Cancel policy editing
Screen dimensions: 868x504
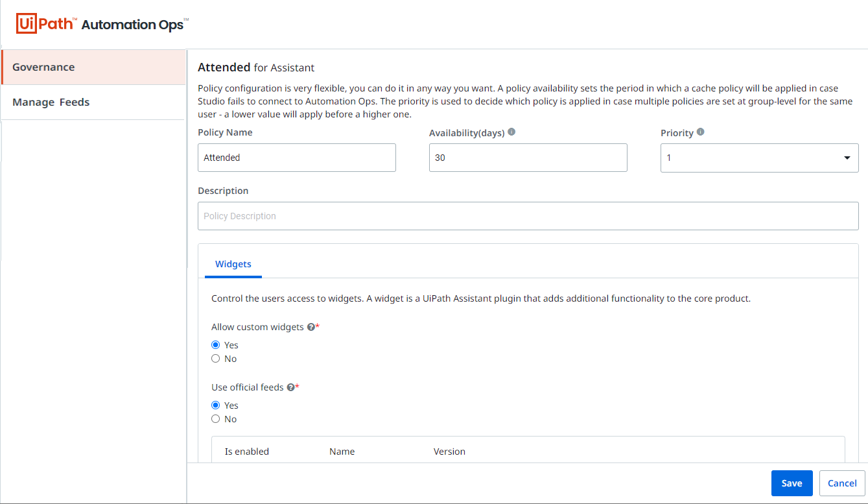[842, 483]
